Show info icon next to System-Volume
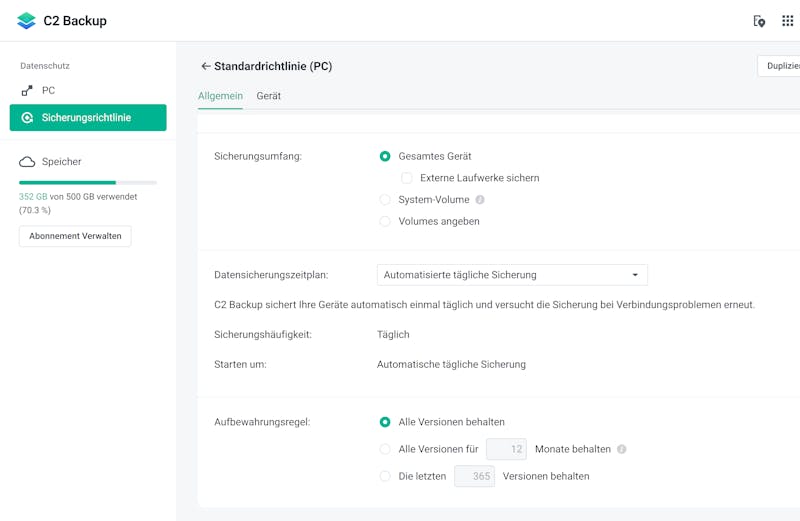This screenshot has width=800, height=521. [x=480, y=200]
